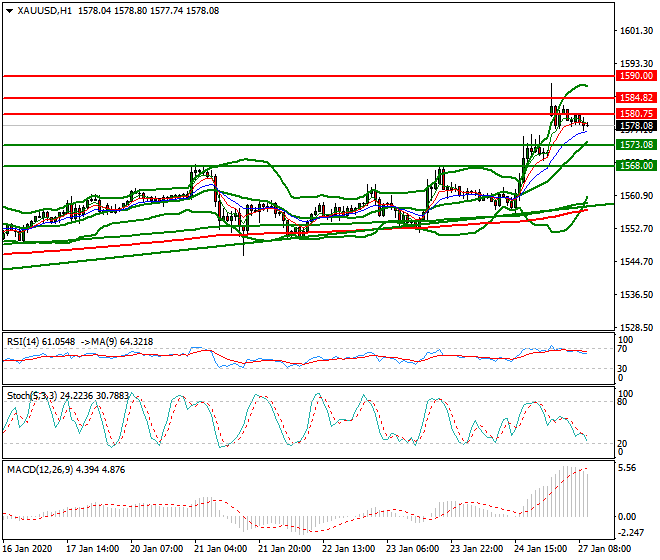Click the MACD scale value 5.56
This screenshot has height=560, width=660.
pos(628,468)
